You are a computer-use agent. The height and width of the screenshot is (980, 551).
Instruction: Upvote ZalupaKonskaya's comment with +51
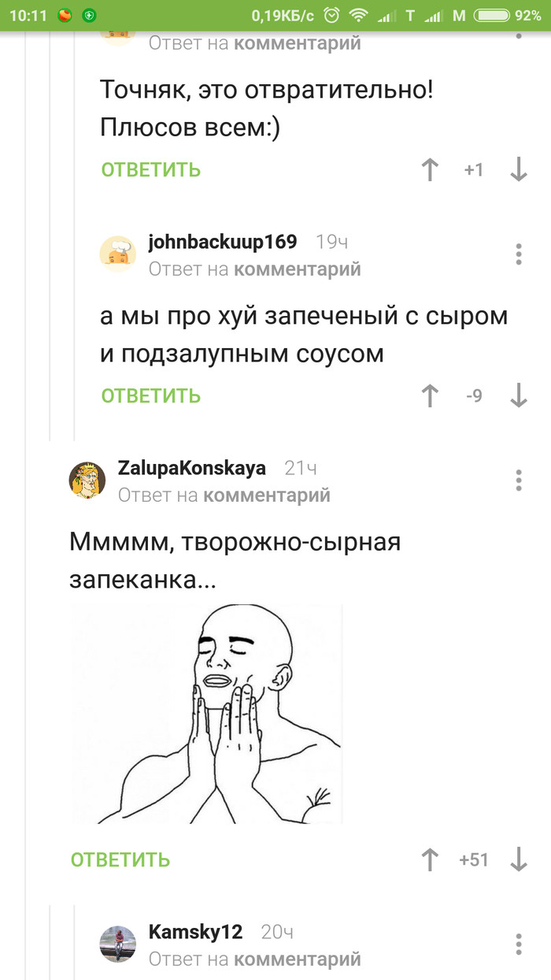tap(430, 859)
